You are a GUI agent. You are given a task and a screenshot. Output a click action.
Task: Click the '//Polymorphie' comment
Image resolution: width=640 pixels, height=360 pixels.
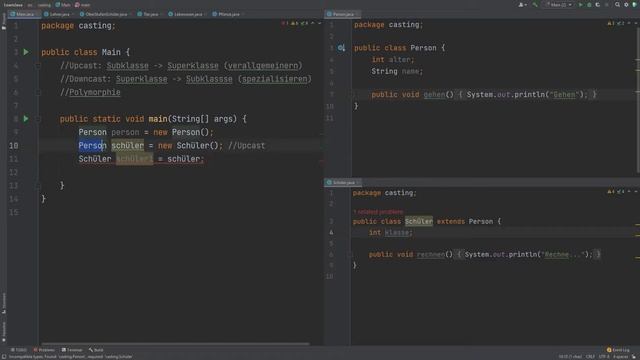pos(90,92)
